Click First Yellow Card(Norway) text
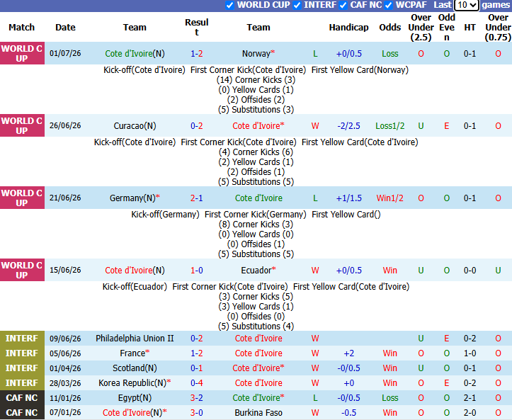This screenshot has height=420, width=512. tap(360, 70)
